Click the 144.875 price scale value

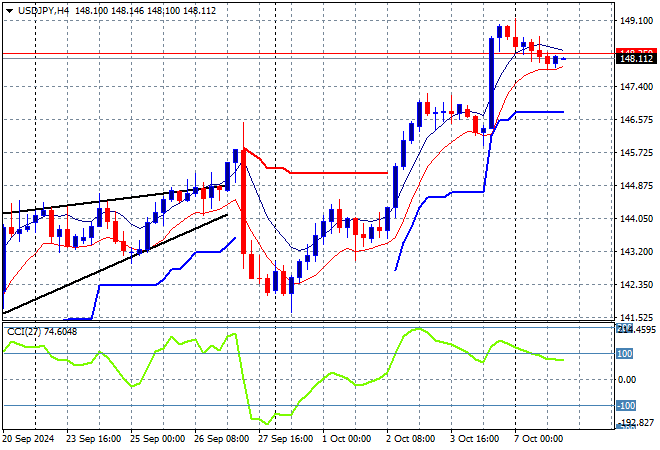[636, 186]
